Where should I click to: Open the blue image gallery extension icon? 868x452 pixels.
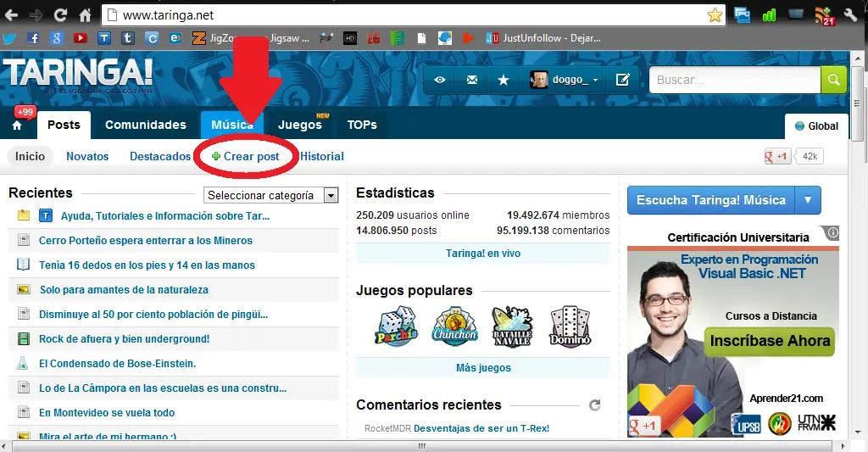pos(742,15)
